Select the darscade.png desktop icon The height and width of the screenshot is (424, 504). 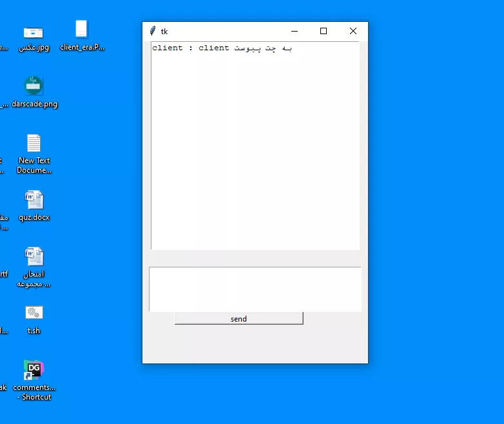[34, 92]
